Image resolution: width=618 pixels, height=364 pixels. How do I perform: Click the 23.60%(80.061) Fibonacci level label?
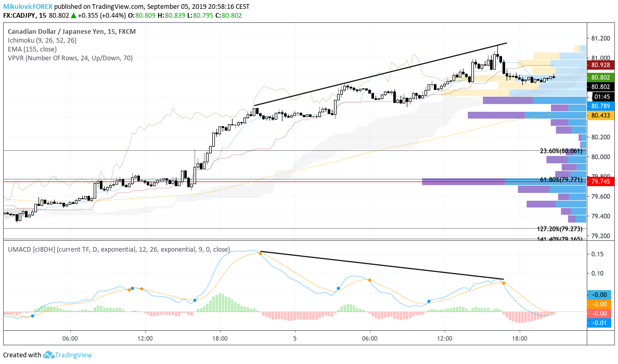(561, 151)
